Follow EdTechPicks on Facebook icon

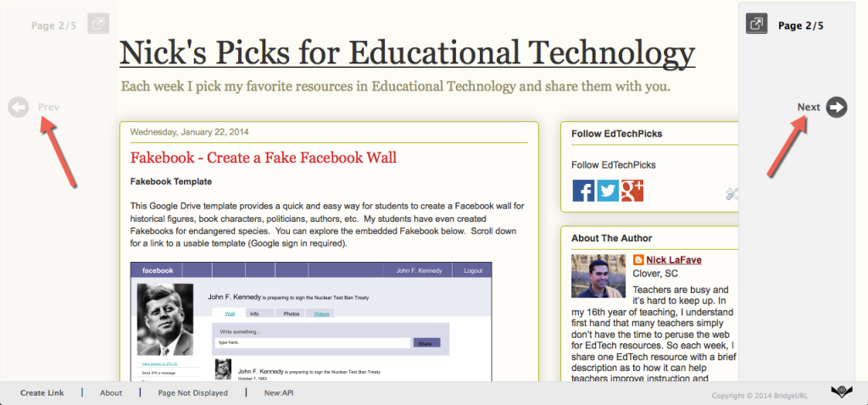(583, 191)
